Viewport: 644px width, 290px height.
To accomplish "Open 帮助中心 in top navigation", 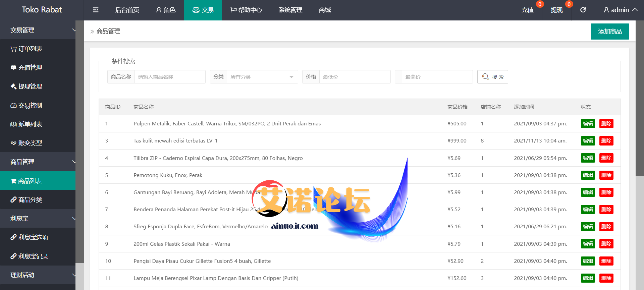I will click(x=246, y=10).
